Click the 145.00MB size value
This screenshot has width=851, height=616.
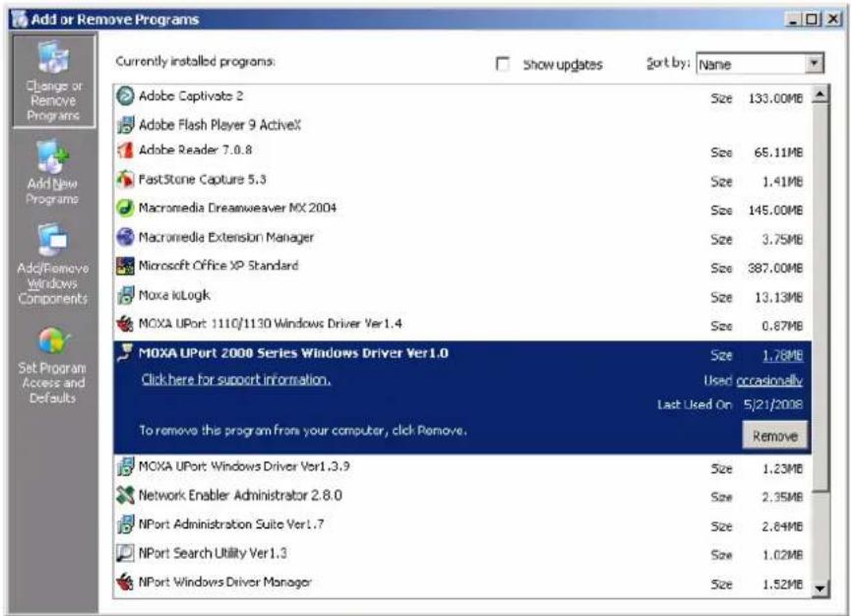[x=775, y=210]
